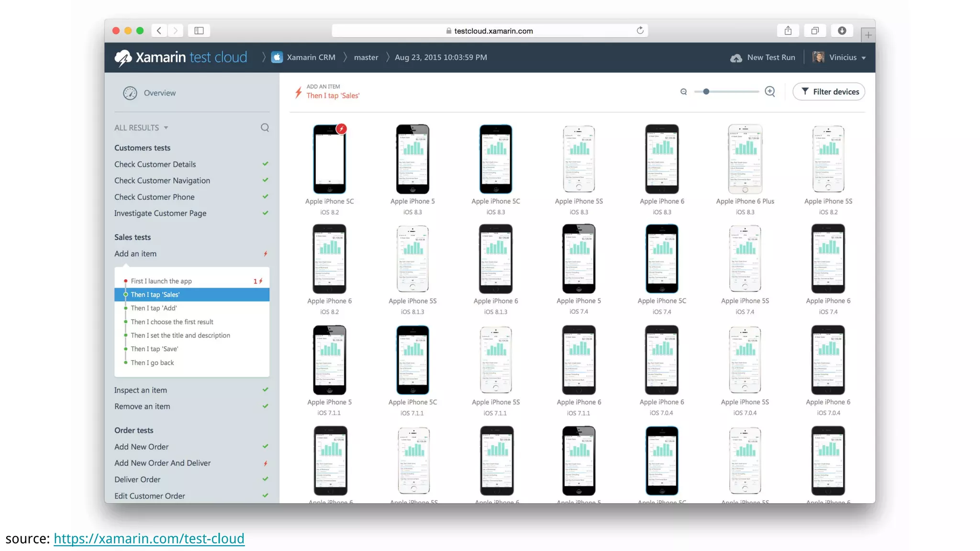Toggle the Safari sidebar button
The image size is (980, 551).
(x=199, y=31)
